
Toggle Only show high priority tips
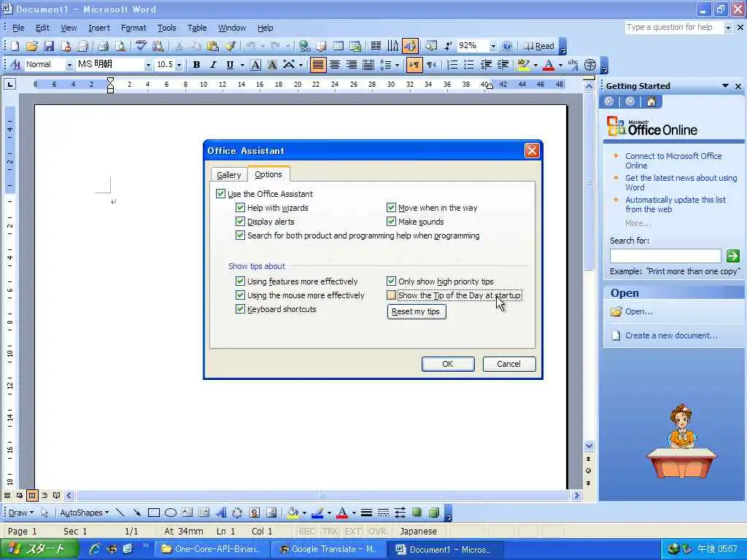tap(391, 281)
